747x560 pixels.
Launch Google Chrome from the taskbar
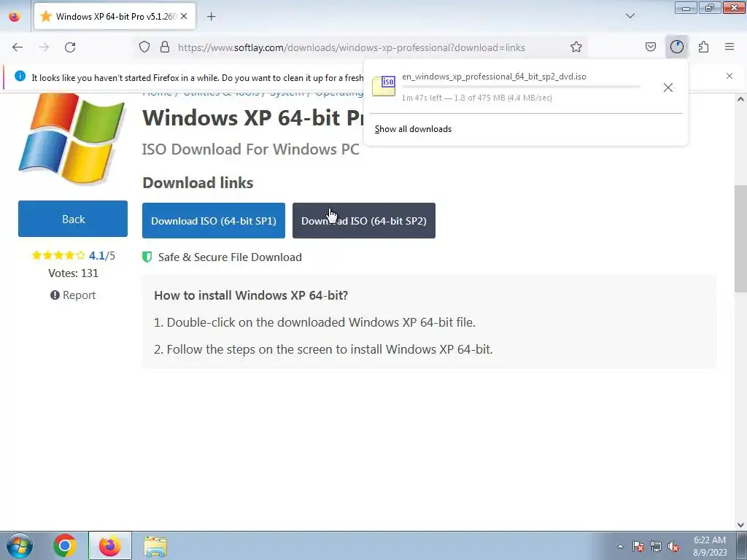click(x=65, y=545)
